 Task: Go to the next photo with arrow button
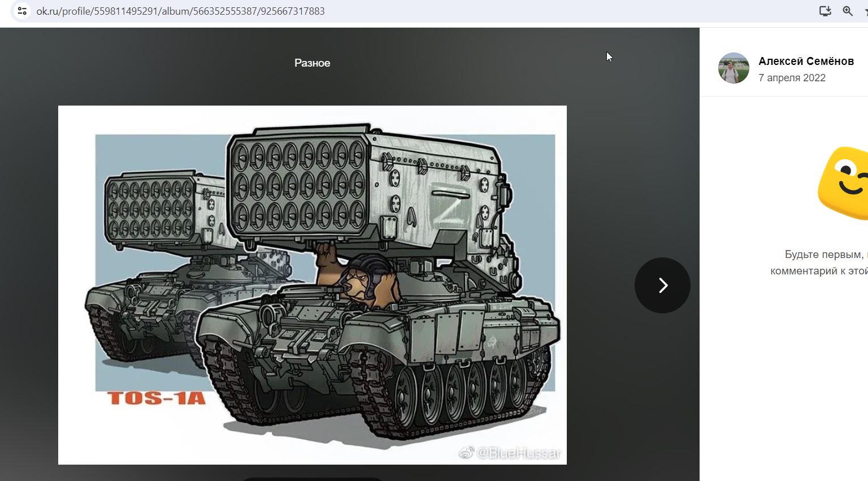tap(662, 285)
